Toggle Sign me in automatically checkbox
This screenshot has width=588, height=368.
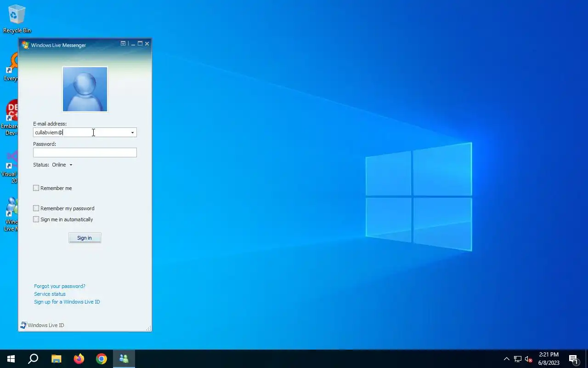[x=36, y=219]
